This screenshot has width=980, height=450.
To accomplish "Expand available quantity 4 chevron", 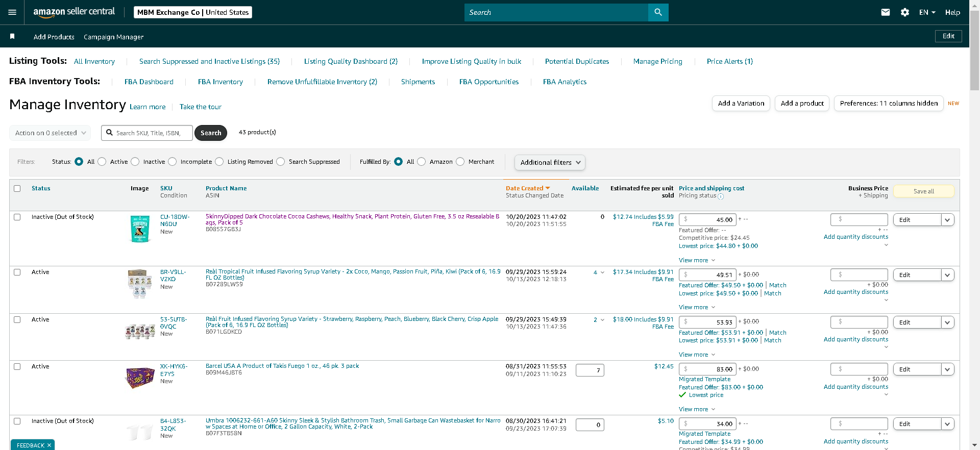I will pos(602,272).
